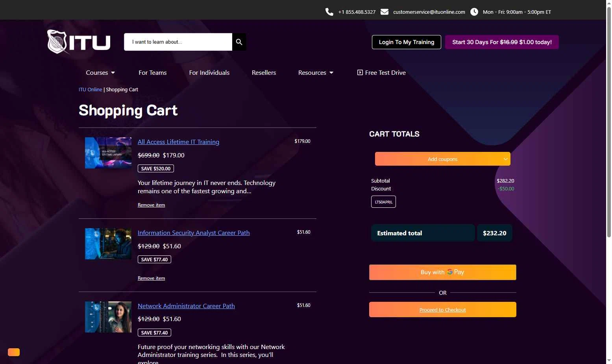
Task: Click the phone icon in top bar
Action: (329, 12)
